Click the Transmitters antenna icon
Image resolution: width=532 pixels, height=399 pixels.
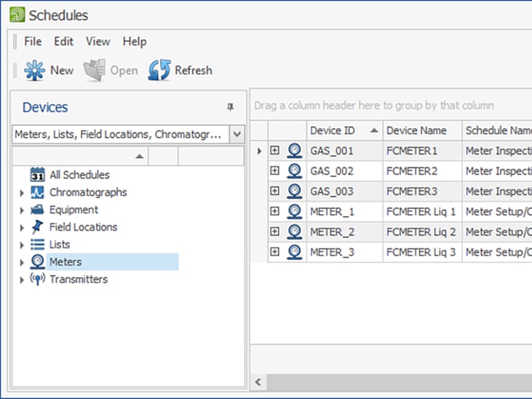coord(37,279)
